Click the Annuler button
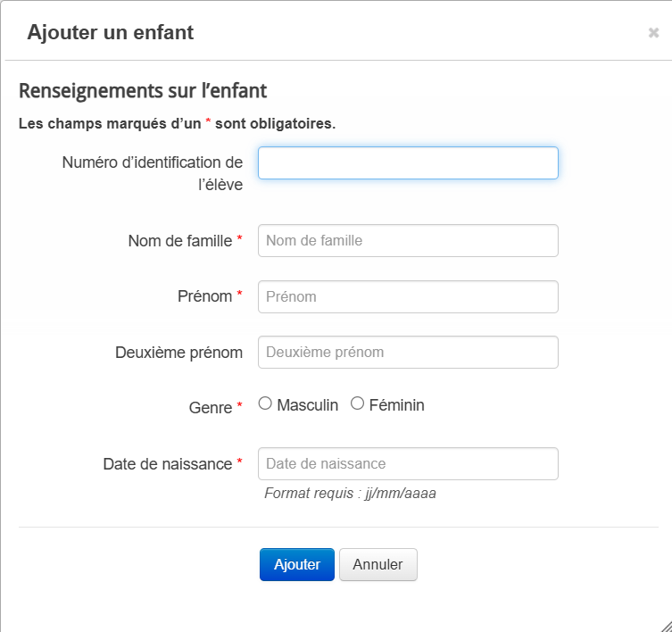Image resolution: width=672 pixels, height=632 pixels. tap(378, 565)
